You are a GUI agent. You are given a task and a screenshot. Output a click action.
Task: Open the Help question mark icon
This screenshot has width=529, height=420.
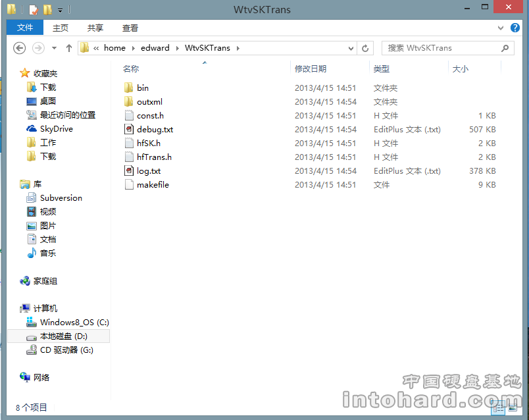click(515, 28)
